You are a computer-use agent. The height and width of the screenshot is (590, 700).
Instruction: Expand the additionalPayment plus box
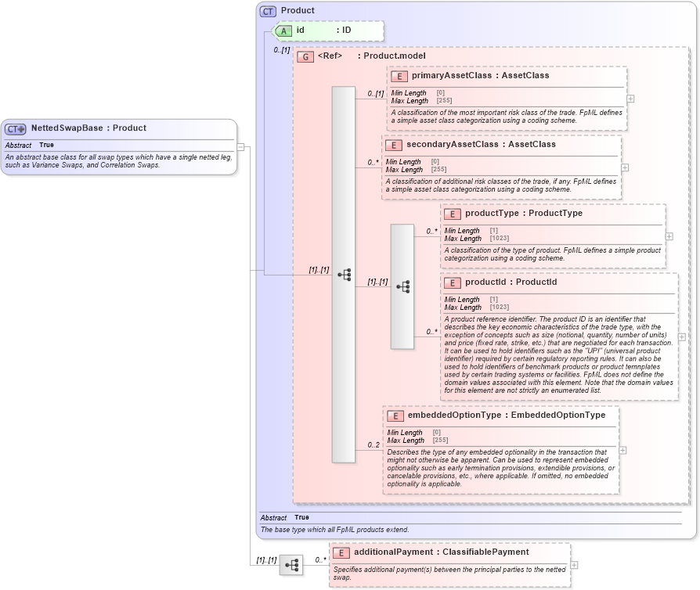click(575, 565)
